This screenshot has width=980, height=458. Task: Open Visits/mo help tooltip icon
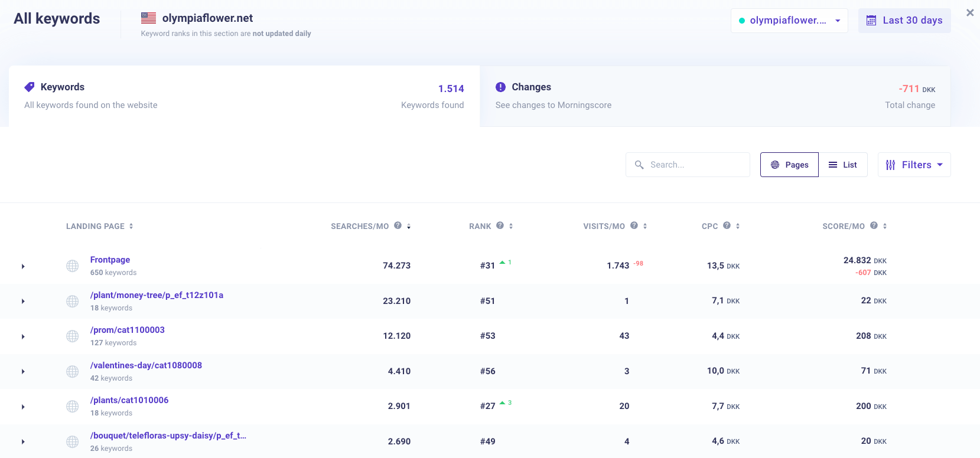point(634,225)
